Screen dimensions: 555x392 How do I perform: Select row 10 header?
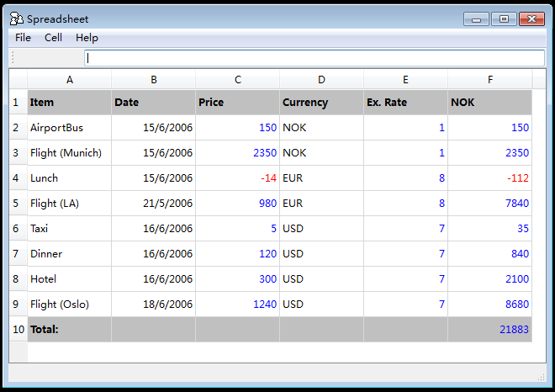click(18, 329)
